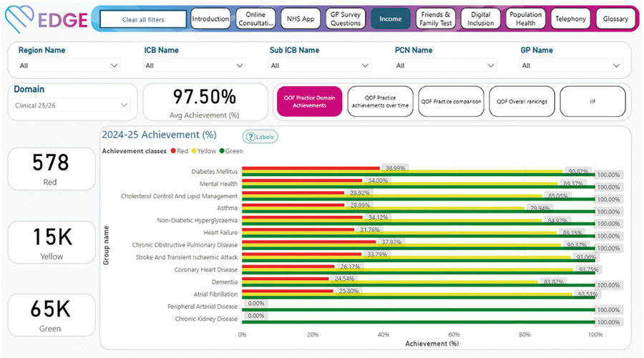Image resolution: width=644 pixels, height=358 pixels.
Task: Open the PCN Name filter dropdown
Action: click(446, 65)
